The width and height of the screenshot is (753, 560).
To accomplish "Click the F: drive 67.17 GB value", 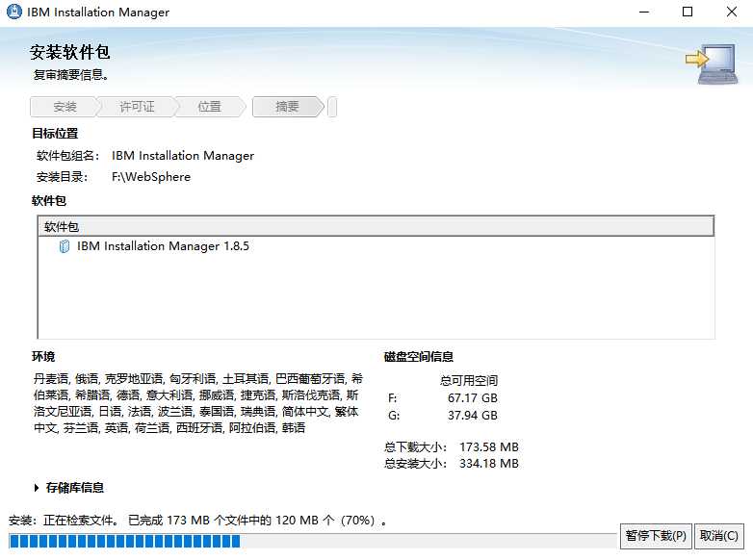I will pyautogui.click(x=473, y=397).
